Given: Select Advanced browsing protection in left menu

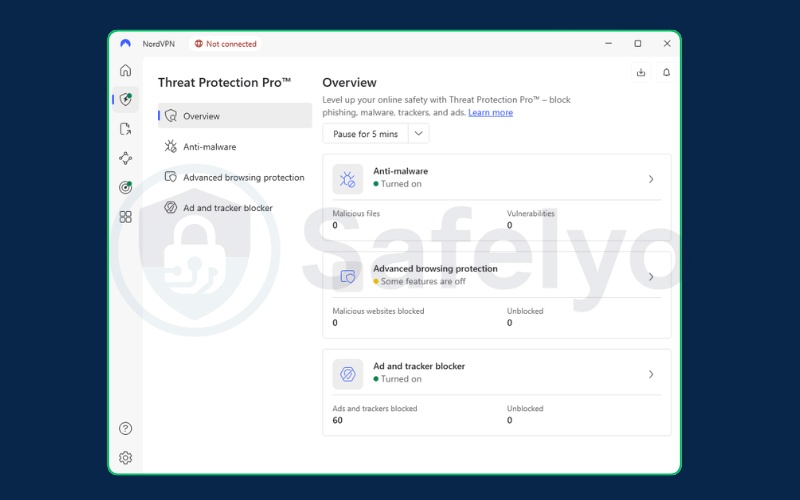Looking at the screenshot, I should (235, 177).
